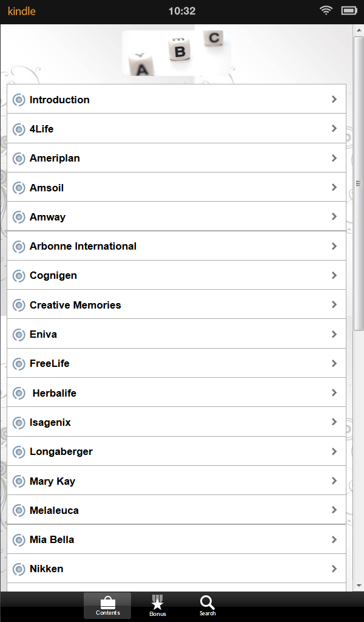The height and width of the screenshot is (622, 364).
Task: Click the bullseye icon next to 4Life
Action: pos(18,129)
